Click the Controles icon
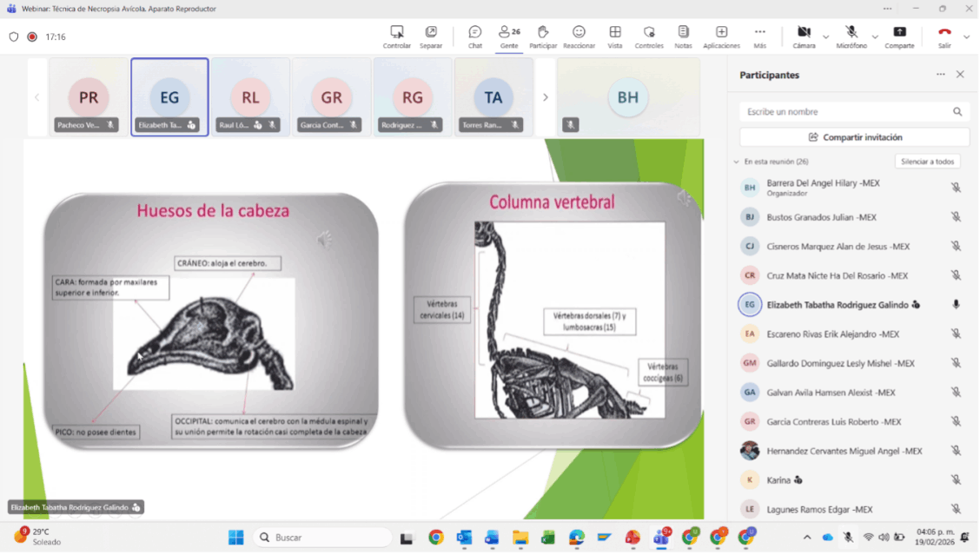Screen dimensions: 980x555 coord(649,33)
